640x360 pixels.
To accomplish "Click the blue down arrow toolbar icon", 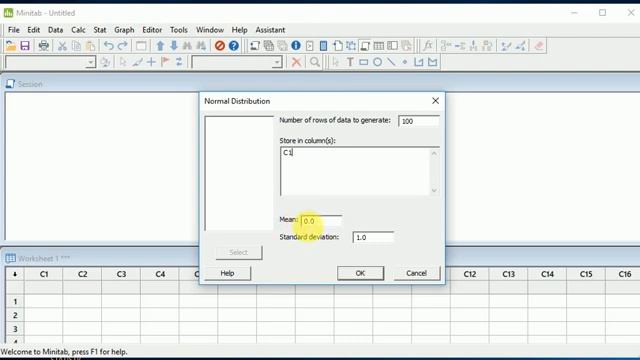I will pos(174,46).
